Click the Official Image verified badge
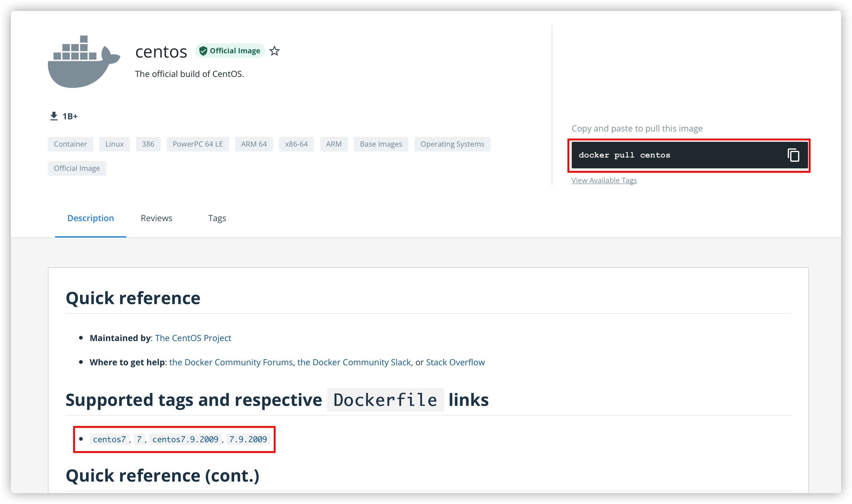The height and width of the screenshot is (504, 852). pos(230,50)
